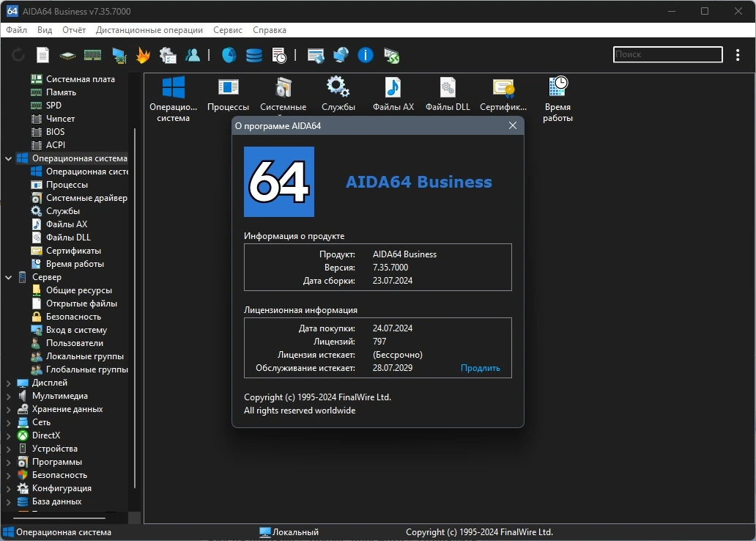Collapse the Операционная система tree node
This screenshot has height=541, width=756.
[8, 158]
